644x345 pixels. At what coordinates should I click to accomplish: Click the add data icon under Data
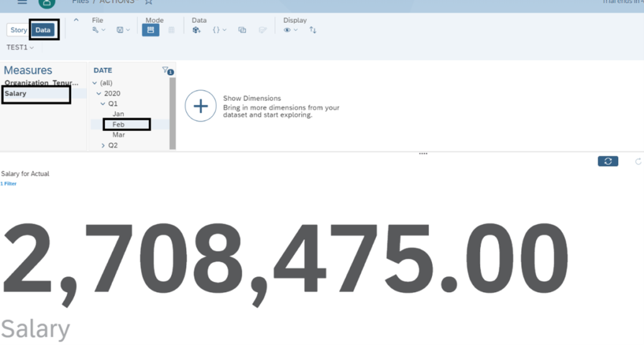[197, 30]
